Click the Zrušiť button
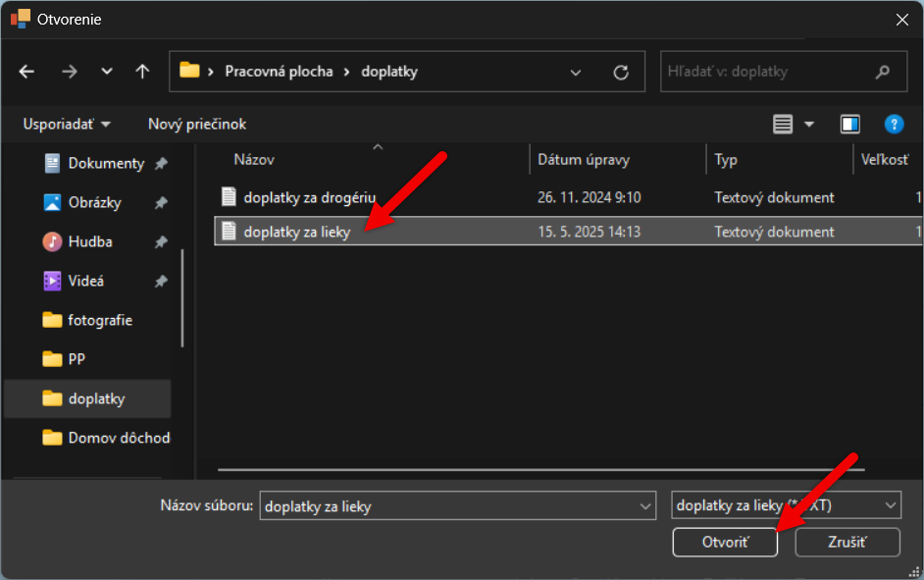The image size is (924, 580). coord(847,543)
